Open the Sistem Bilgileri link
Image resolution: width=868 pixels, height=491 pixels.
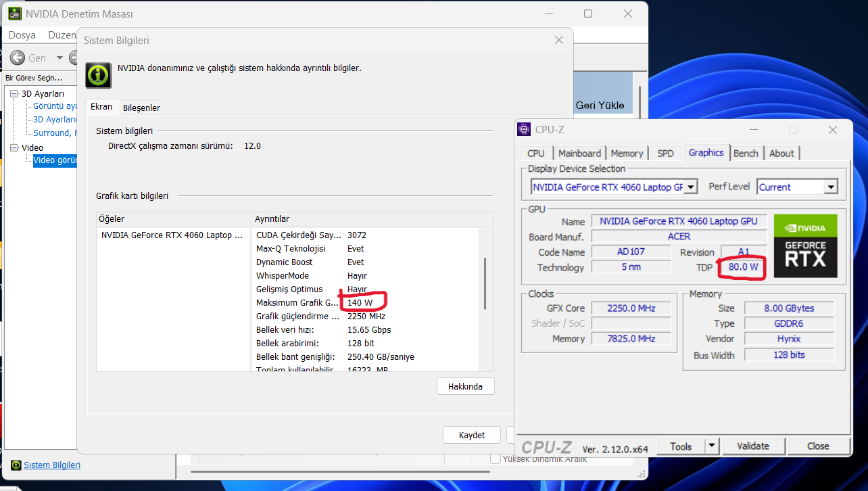[x=52, y=465]
